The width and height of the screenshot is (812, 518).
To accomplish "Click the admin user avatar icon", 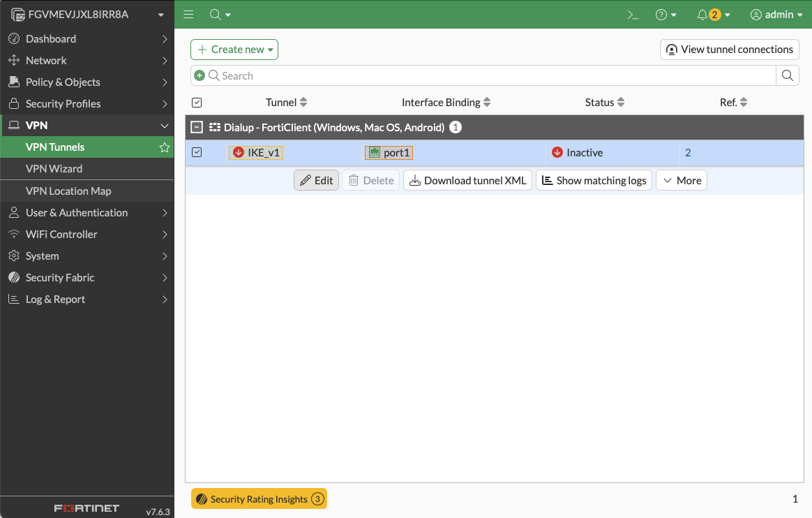I will tap(756, 15).
